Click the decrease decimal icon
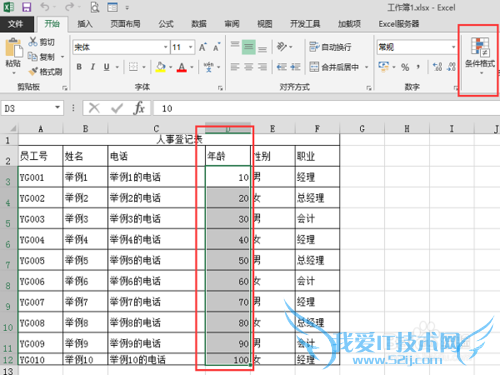 point(451,67)
